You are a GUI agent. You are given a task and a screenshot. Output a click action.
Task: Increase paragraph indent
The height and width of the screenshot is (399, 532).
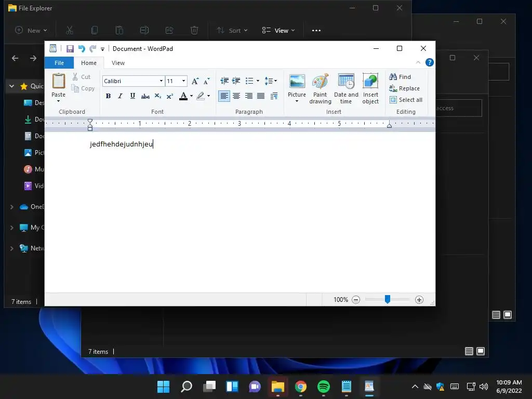(x=236, y=81)
